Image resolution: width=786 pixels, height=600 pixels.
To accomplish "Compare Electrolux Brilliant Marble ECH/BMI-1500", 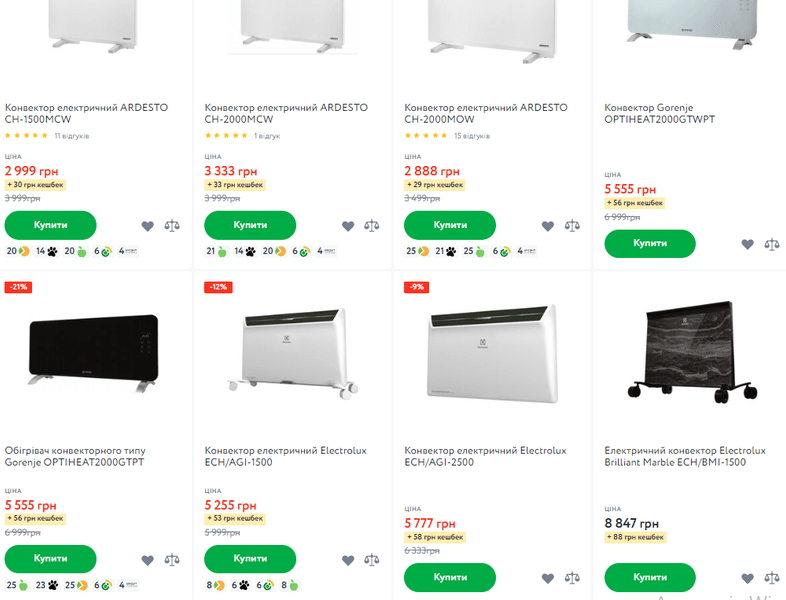I will point(771,578).
